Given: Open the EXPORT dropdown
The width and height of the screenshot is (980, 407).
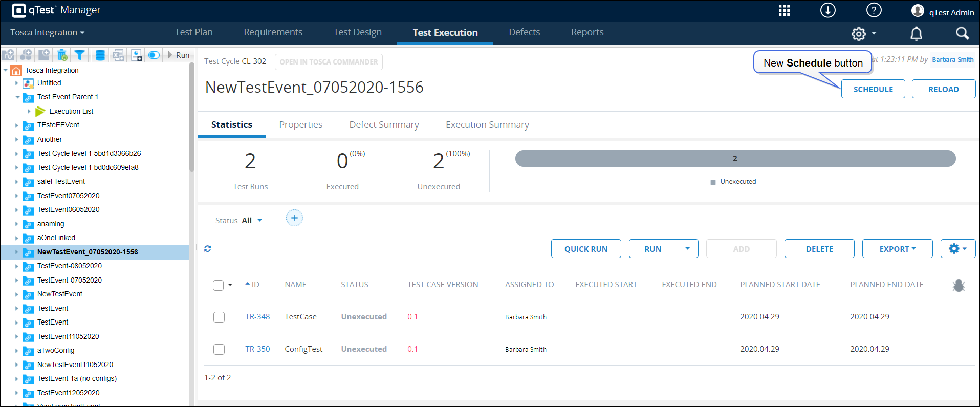Looking at the screenshot, I should pyautogui.click(x=897, y=249).
